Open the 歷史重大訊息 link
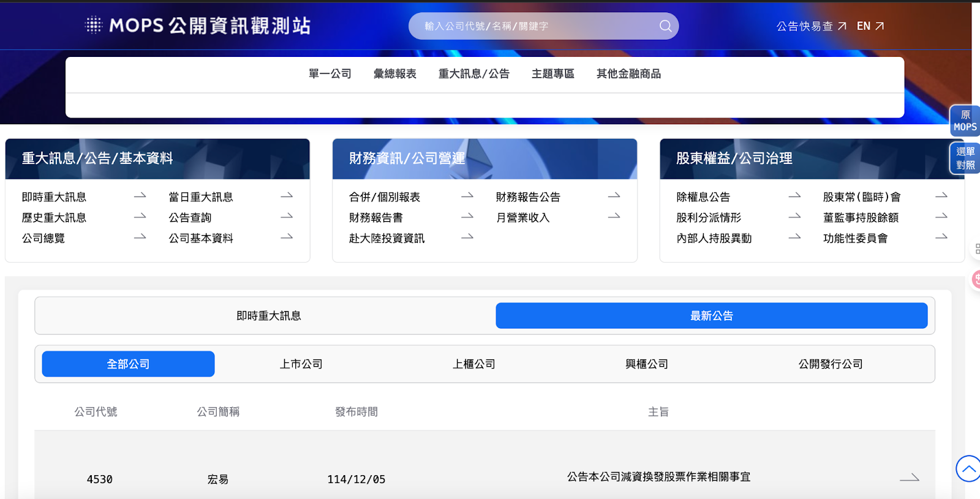980x499 pixels. click(x=54, y=218)
